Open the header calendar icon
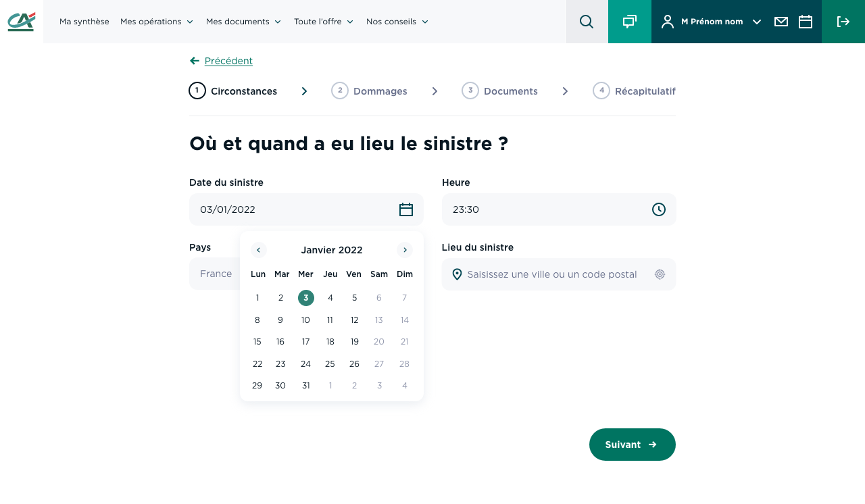This screenshot has height=504, width=865. coord(806,22)
